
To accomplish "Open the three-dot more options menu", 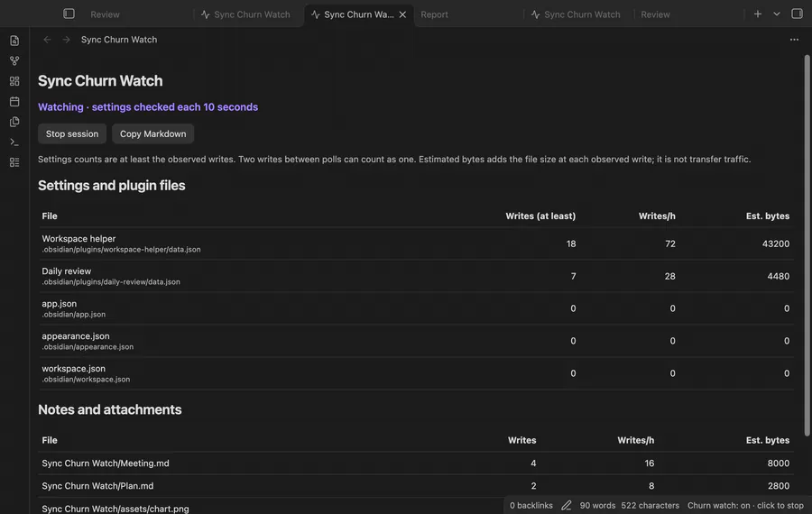I will pyautogui.click(x=794, y=40).
